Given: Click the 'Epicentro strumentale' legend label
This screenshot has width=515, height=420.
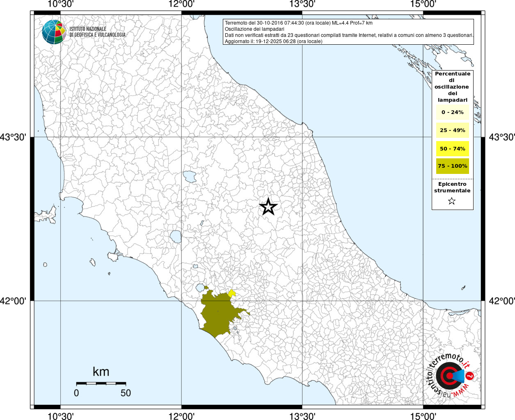Looking at the screenshot, I should tap(452, 187).
